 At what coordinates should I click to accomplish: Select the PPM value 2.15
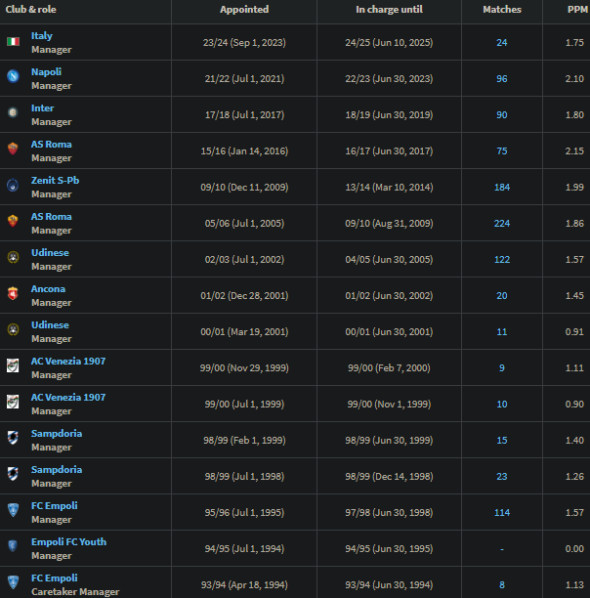(x=574, y=151)
